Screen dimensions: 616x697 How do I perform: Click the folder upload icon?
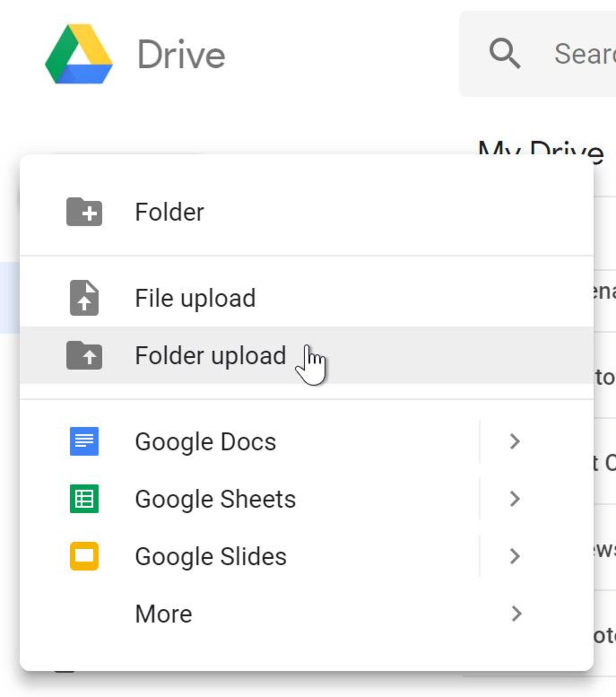coord(84,355)
